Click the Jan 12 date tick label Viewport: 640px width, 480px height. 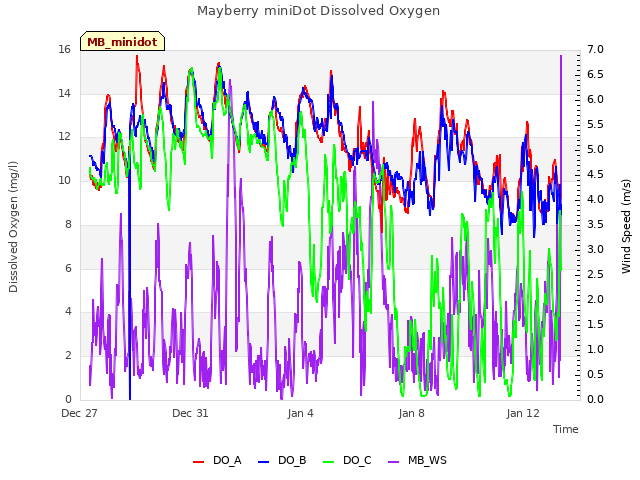(x=523, y=413)
